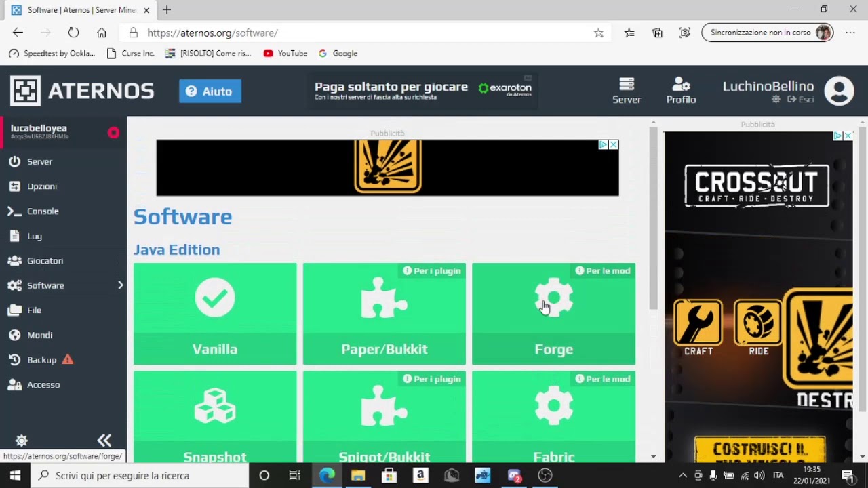Open the Curse Inc. bookmark
868x488 pixels.
[131, 53]
